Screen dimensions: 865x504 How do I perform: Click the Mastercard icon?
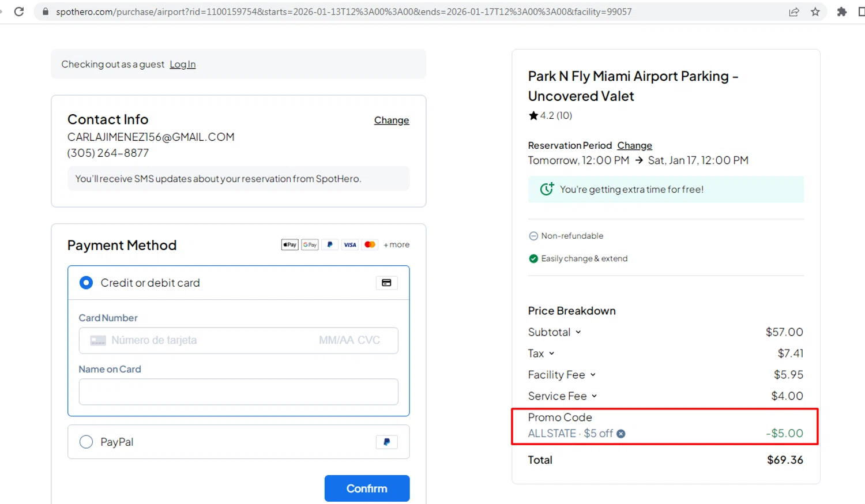point(370,245)
